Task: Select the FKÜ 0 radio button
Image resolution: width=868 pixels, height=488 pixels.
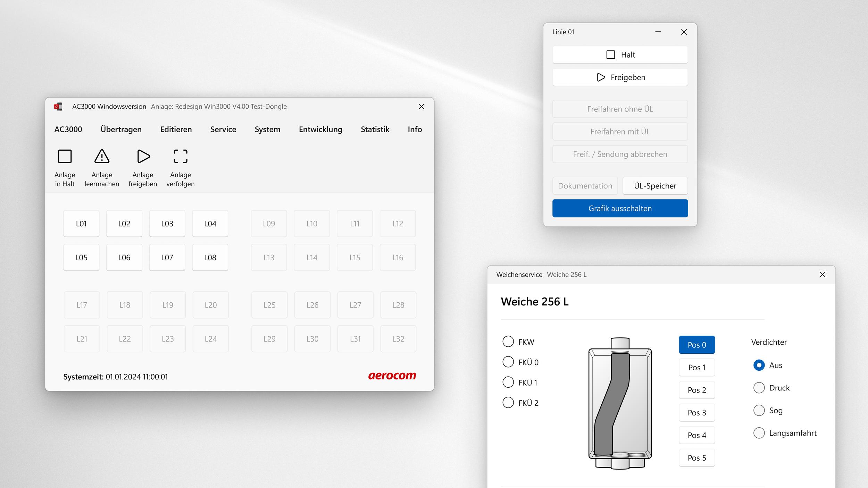Action: 508,362
